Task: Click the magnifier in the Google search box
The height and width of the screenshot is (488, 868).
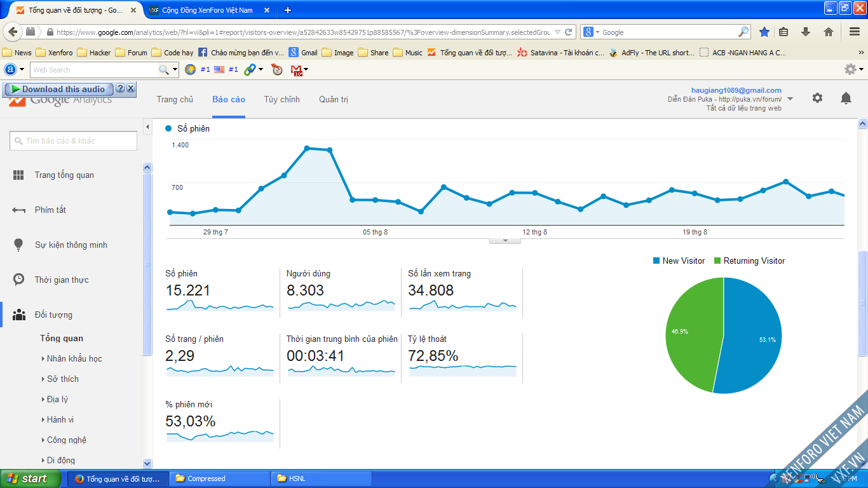Action: click(743, 32)
